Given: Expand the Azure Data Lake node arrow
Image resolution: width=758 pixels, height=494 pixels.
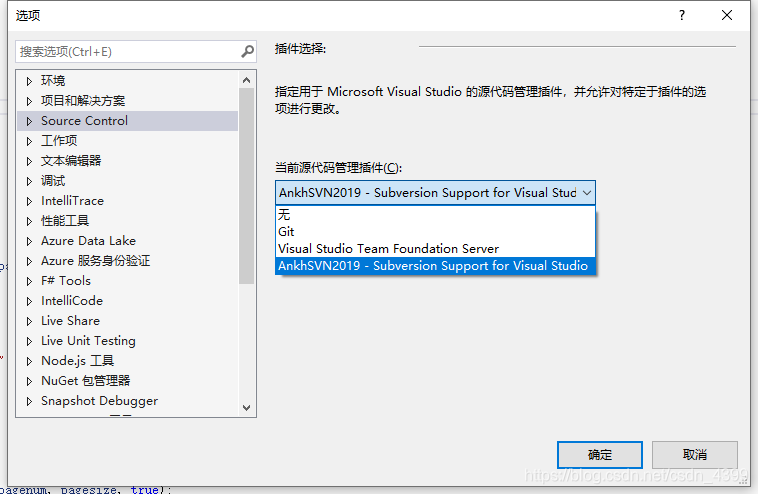Looking at the screenshot, I should (x=29, y=241).
